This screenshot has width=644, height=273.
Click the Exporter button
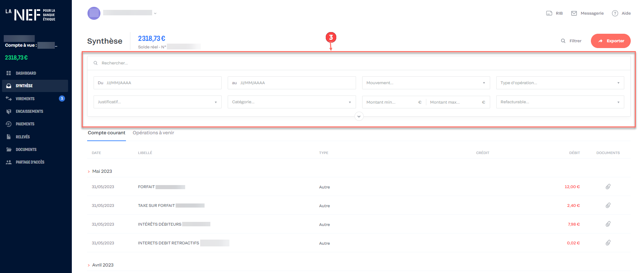click(610, 41)
